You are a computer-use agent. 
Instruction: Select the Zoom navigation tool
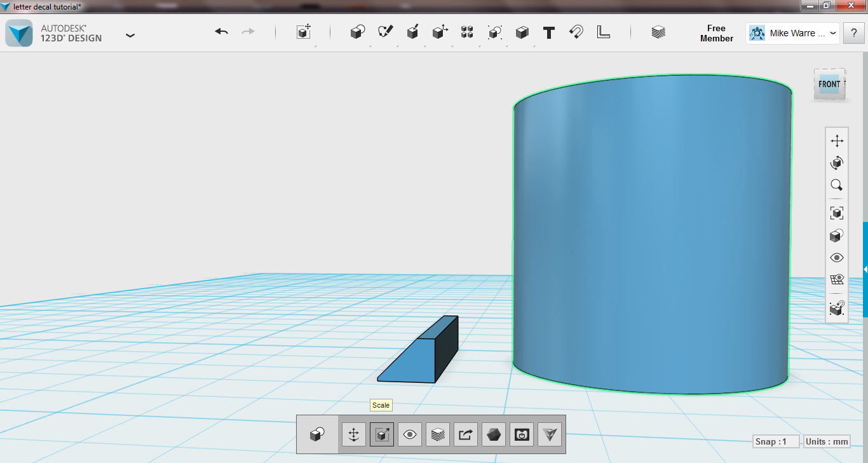click(x=837, y=185)
